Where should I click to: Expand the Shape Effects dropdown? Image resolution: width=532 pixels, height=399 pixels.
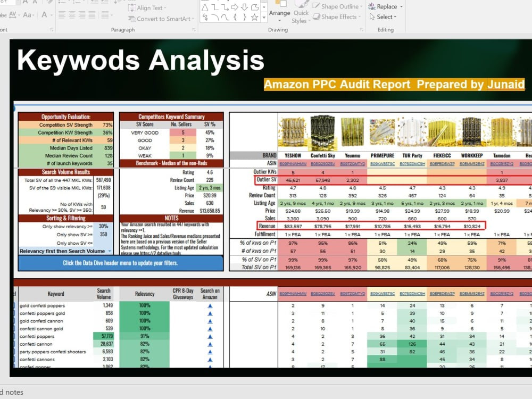(359, 16)
